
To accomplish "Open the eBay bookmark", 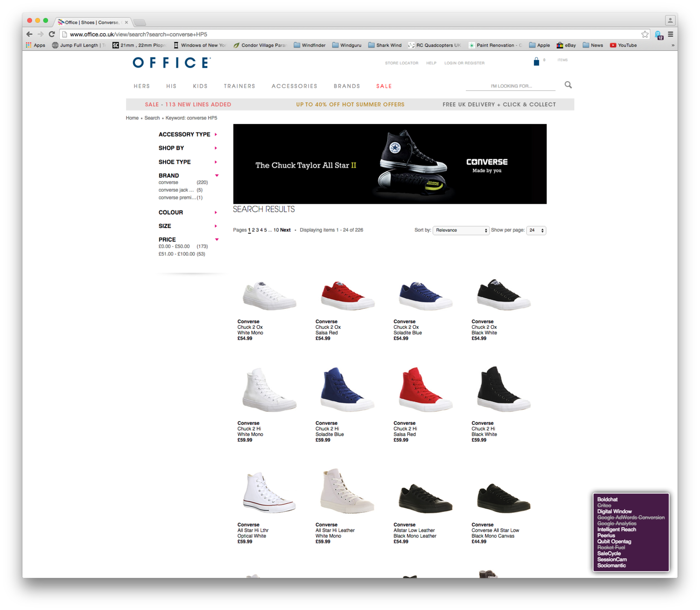I will [x=566, y=45].
